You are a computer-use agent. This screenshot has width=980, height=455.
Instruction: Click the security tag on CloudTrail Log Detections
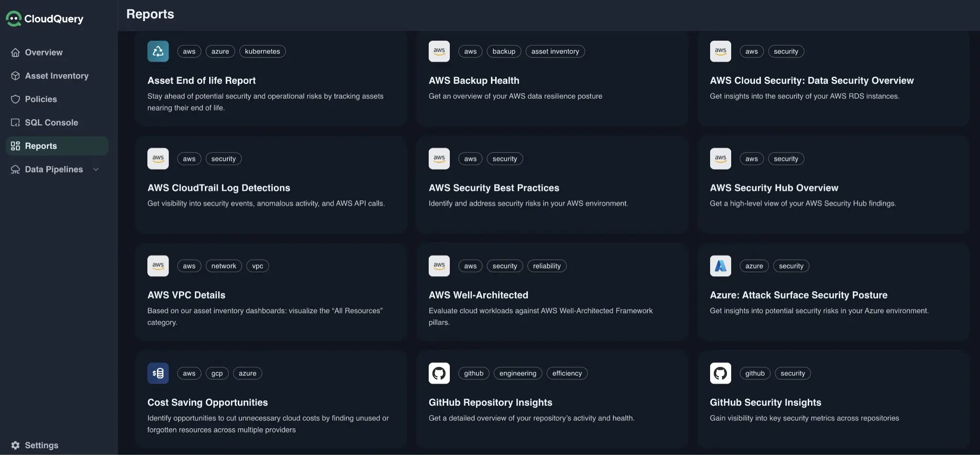point(223,159)
